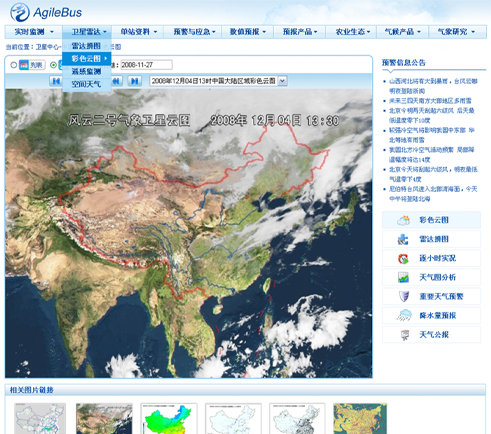The height and width of the screenshot is (434, 491).
Task: Open news about 北京今明两天 six-level wind
Action: (x=432, y=115)
